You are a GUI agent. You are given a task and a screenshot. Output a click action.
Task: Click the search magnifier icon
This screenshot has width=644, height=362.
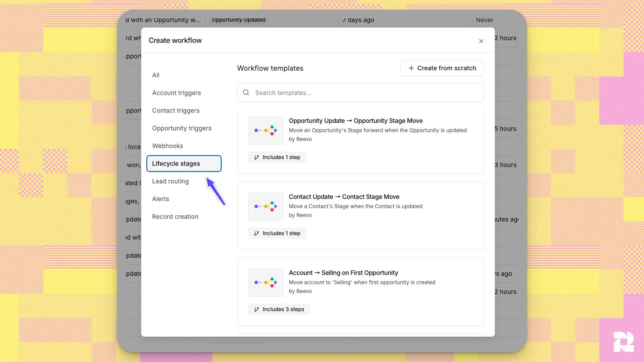(x=246, y=93)
